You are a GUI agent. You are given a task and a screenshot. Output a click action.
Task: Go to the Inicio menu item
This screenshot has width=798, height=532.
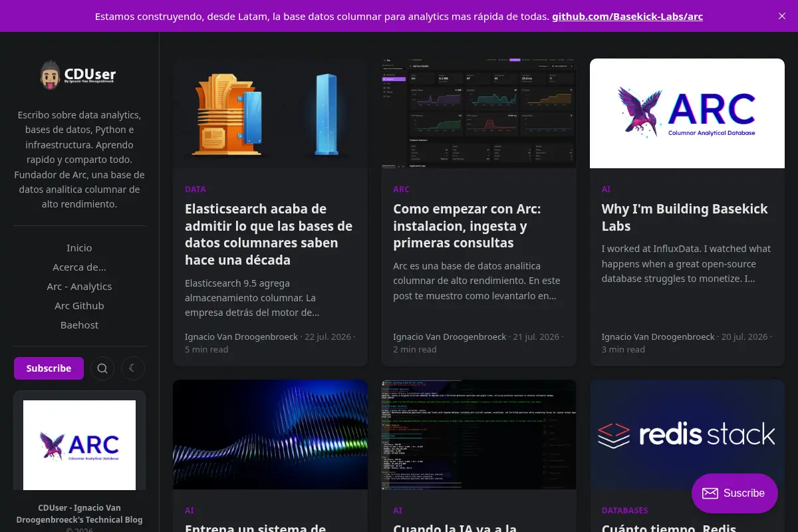tap(79, 247)
